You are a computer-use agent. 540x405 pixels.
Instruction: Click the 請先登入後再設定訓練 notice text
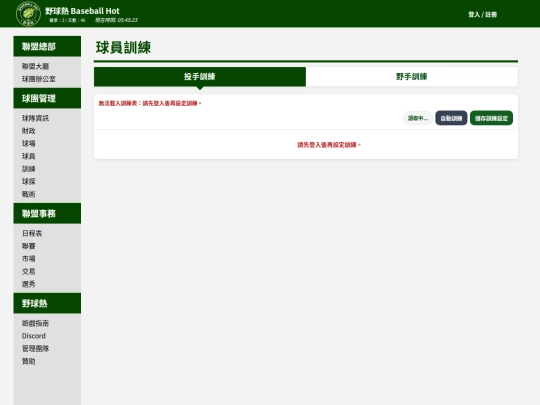coord(329,145)
